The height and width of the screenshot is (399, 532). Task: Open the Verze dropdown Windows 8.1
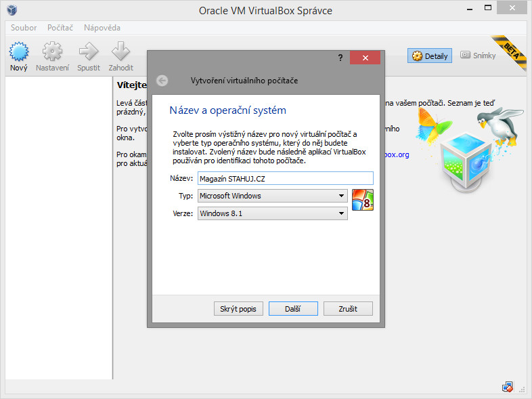273,213
